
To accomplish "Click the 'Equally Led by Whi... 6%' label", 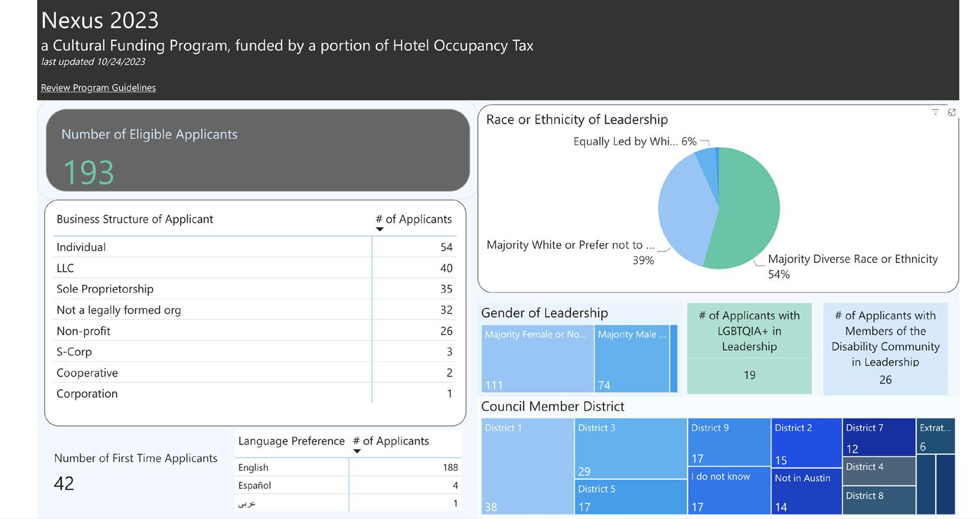I will 635,142.
